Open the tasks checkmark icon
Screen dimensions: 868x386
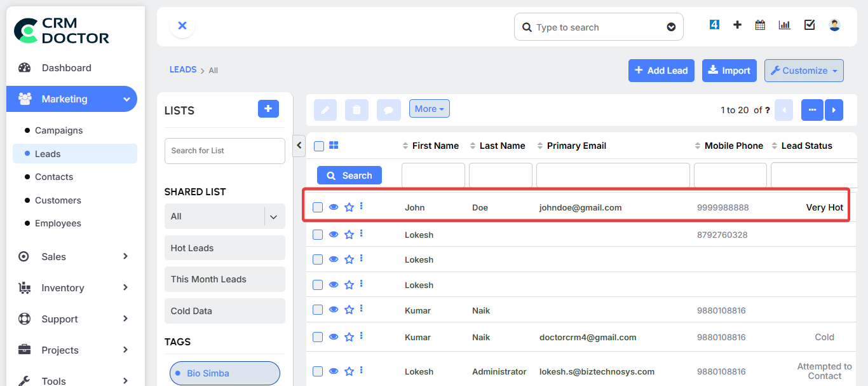[810, 25]
